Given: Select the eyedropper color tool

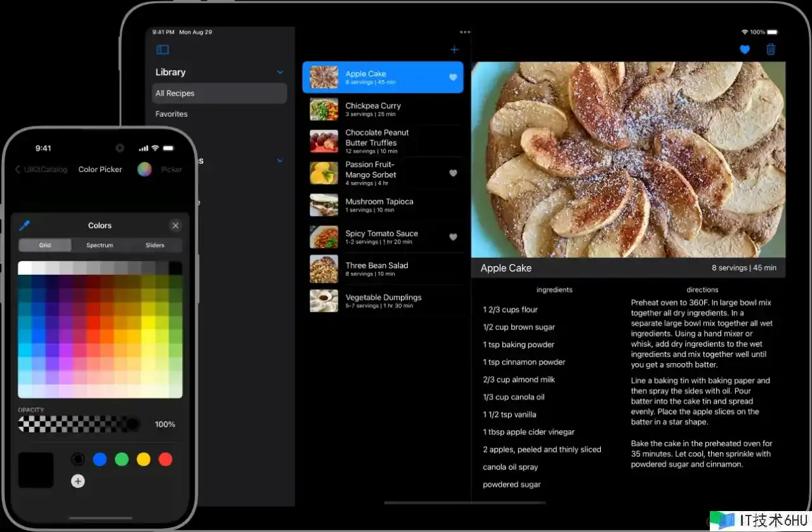Looking at the screenshot, I should [25, 225].
